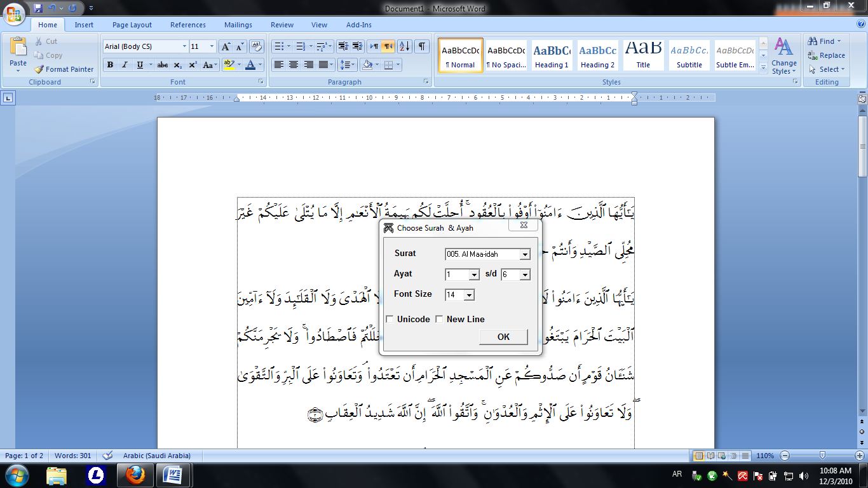Set left-to-right text direction
Screen dimensions: 868x488
(x=374, y=46)
